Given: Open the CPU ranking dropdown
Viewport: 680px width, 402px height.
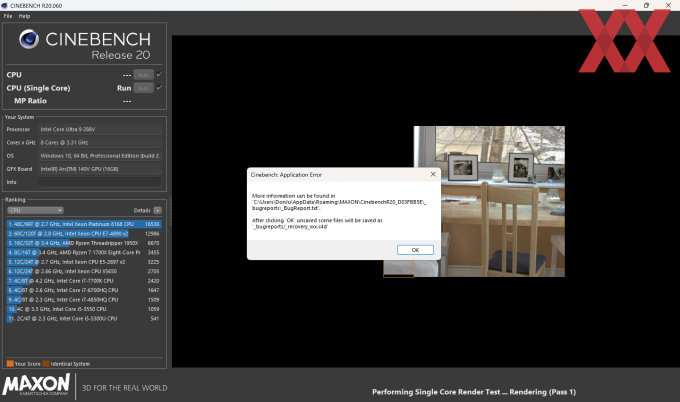Looking at the screenshot, I should (x=35, y=210).
